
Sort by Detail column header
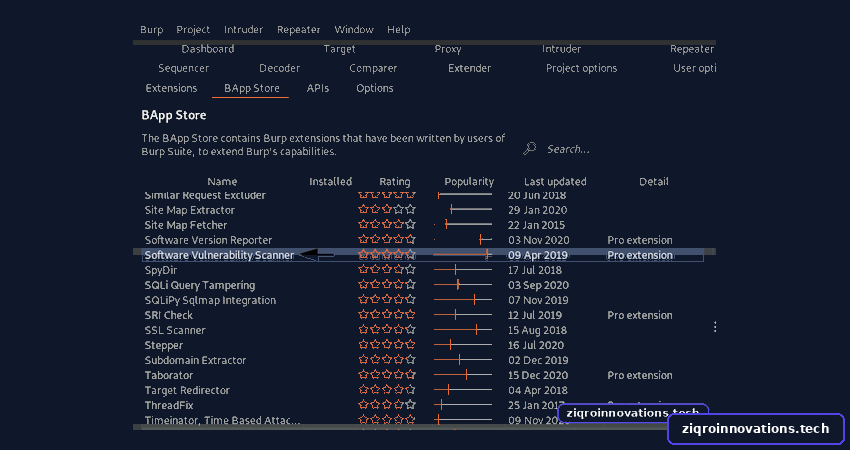[653, 182]
